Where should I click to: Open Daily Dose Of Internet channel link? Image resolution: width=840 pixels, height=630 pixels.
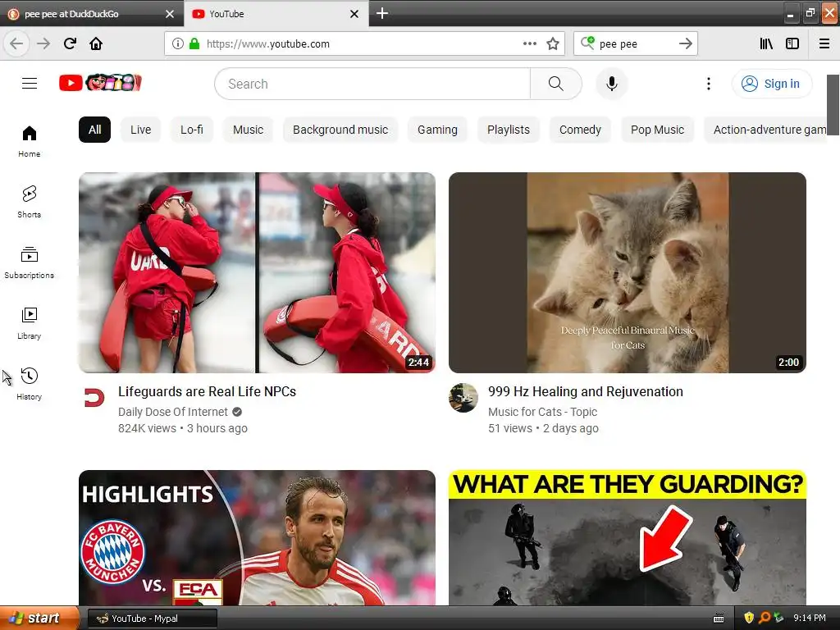173,412
